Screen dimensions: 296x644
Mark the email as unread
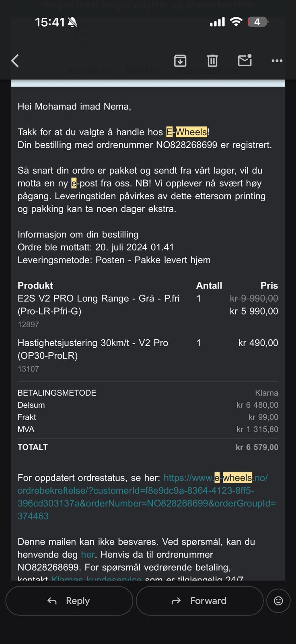245,60
